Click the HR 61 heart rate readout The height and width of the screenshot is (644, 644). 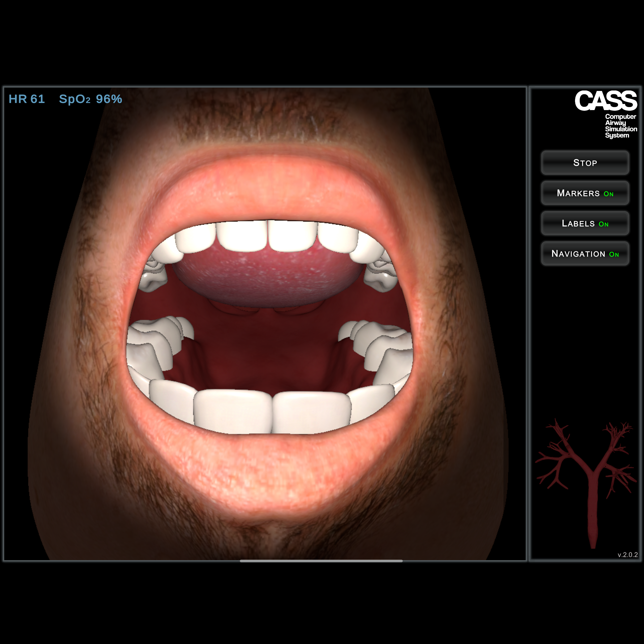coord(27,99)
